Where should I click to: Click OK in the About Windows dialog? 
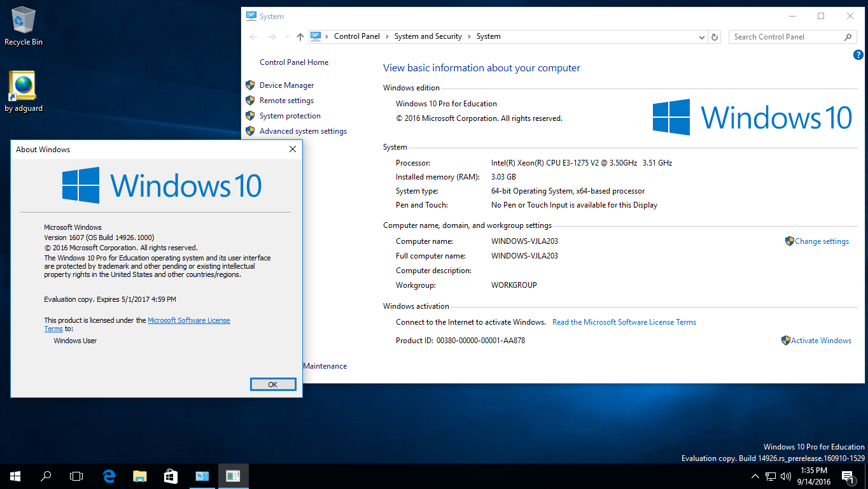(x=273, y=384)
